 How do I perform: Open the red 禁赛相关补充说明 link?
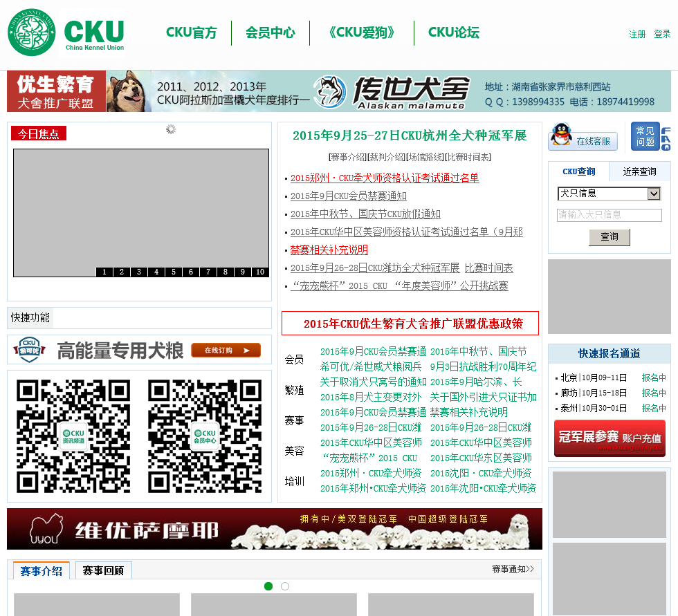(329, 250)
